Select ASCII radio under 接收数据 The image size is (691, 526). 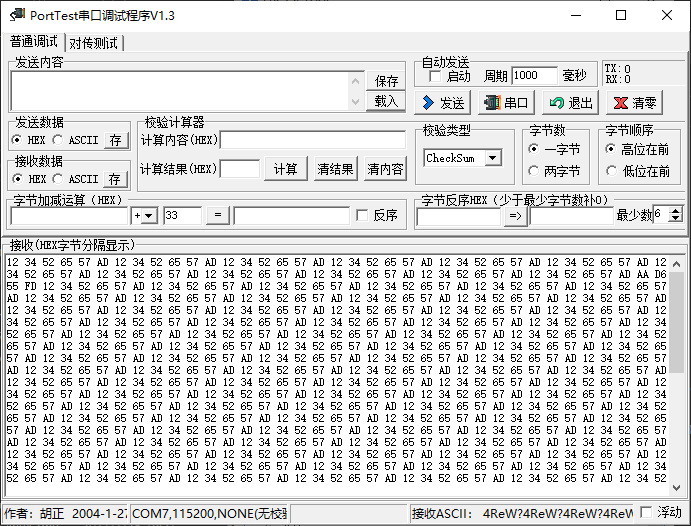coord(57,179)
